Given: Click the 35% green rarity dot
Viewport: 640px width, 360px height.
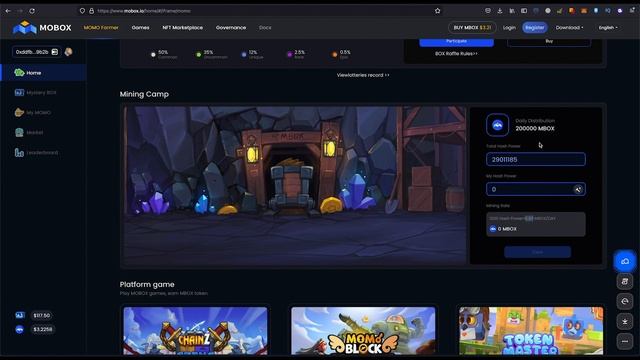Looking at the screenshot, I should pyautogui.click(x=198, y=54).
